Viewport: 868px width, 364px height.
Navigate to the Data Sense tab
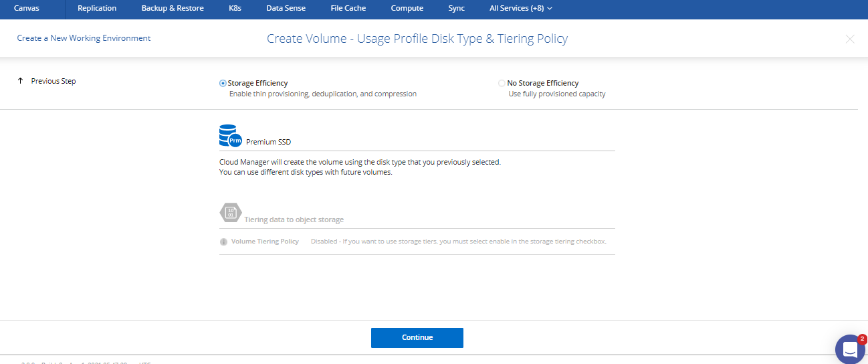point(286,9)
